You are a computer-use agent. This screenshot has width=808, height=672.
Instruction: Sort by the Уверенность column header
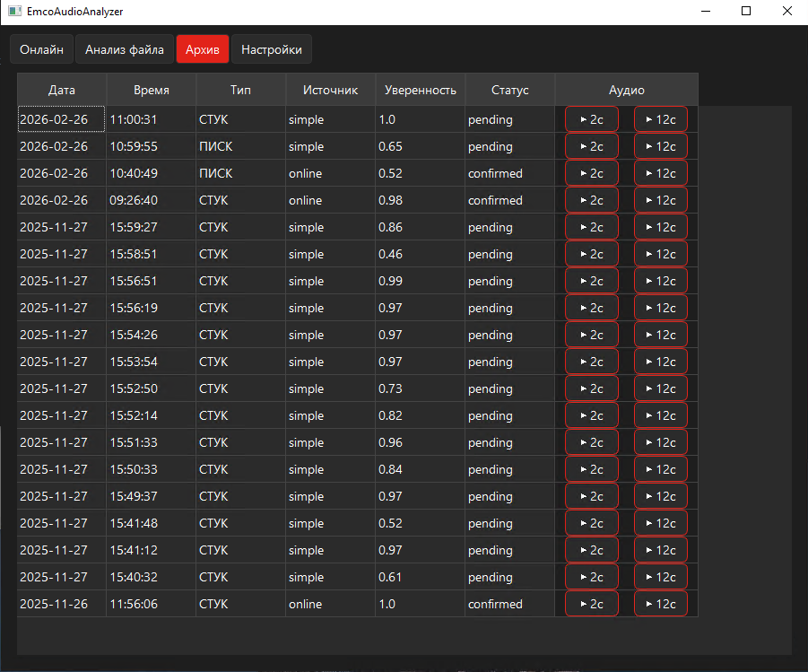(x=420, y=90)
